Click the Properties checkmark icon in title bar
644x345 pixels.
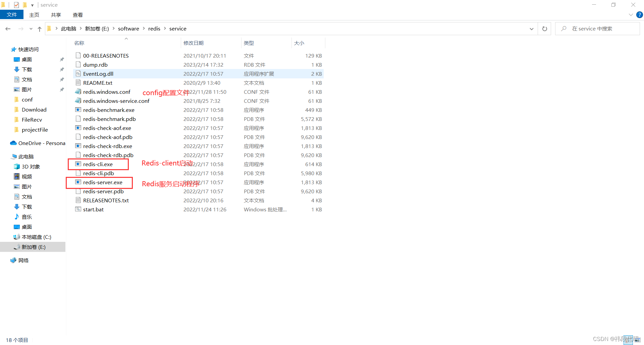tap(16, 5)
